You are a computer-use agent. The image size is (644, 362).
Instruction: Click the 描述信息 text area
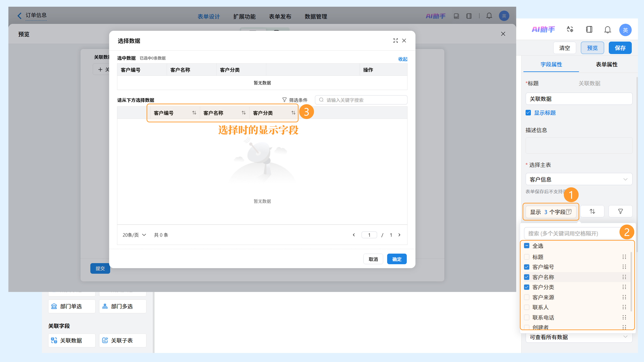(x=579, y=145)
